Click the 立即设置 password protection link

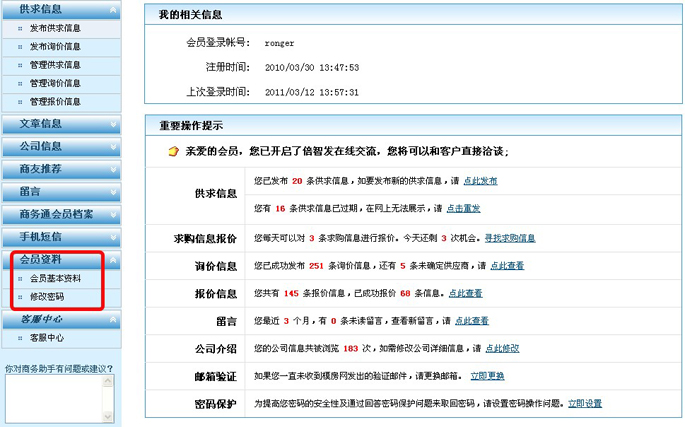coord(585,403)
